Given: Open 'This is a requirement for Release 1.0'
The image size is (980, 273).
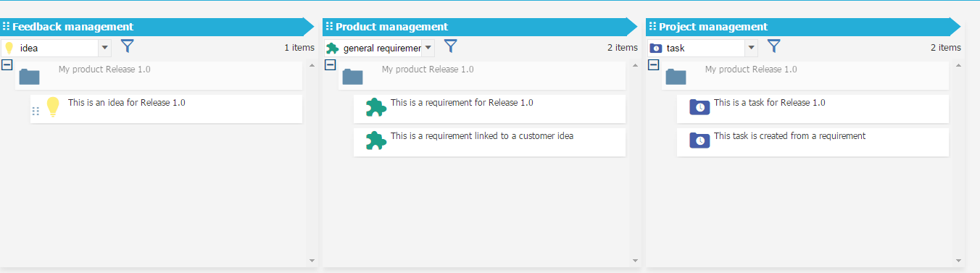Looking at the screenshot, I should tap(489, 109).
